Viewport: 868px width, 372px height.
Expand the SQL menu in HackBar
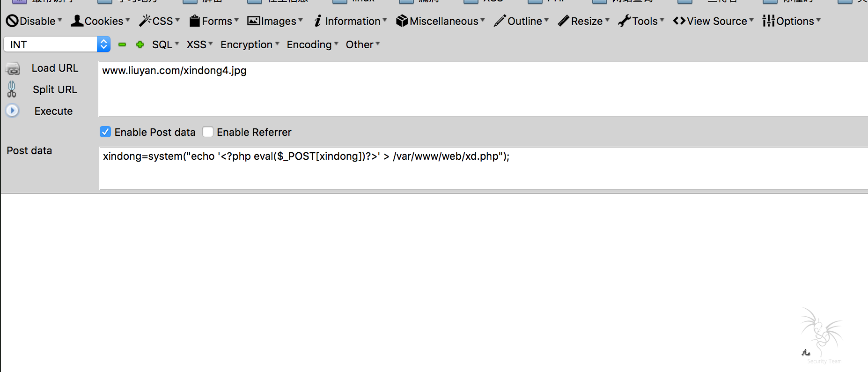(x=166, y=45)
